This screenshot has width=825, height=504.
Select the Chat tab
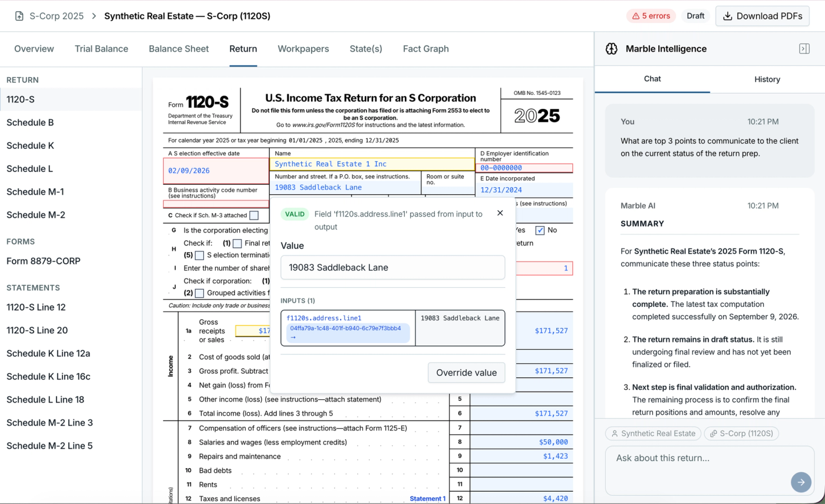pyautogui.click(x=652, y=79)
